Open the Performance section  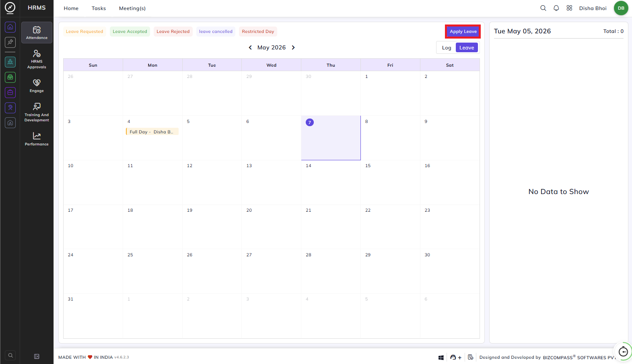pos(37,139)
